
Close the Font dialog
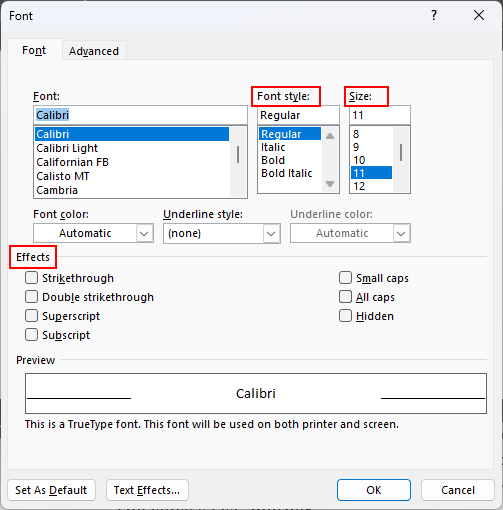point(479,15)
